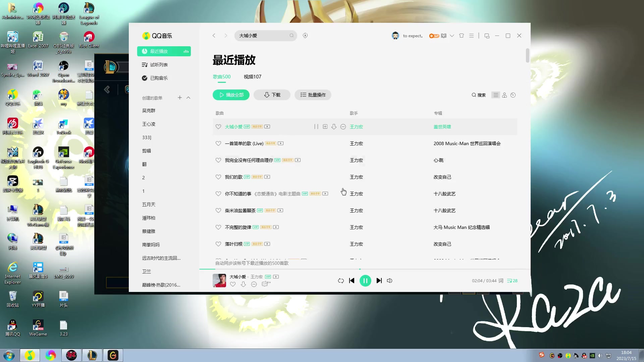Add 大城小爱 to playlist with the plus-box icon
This screenshot has width=644, height=362.
click(325, 127)
